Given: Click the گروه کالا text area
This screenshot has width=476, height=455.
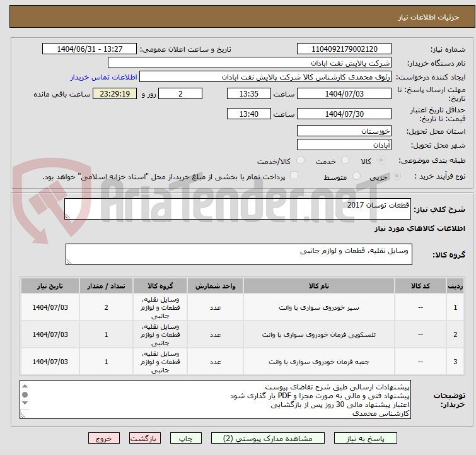Looking at the screenshot, I should pyautogui.click(x=238, y=254).
